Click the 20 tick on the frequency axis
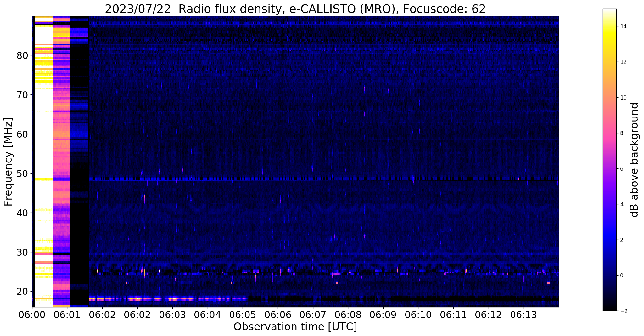The width and height of the screenshot is (644, 336). click(22, 292)
